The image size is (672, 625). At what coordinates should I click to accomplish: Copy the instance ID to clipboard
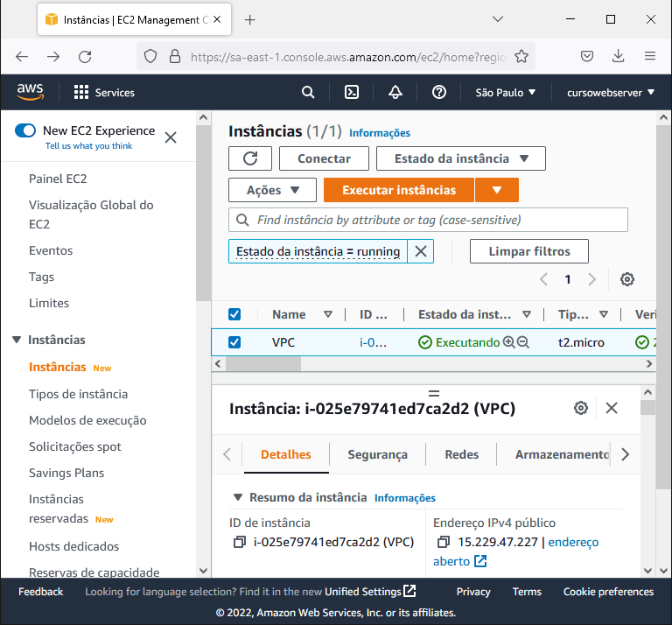click(x=240, y=542)
